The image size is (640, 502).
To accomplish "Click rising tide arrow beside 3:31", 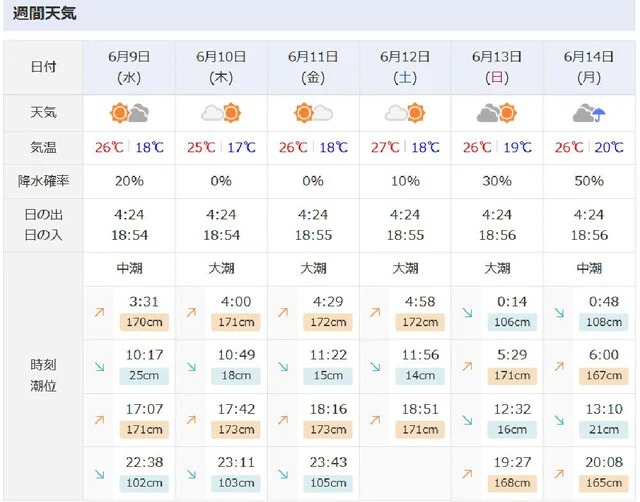I will (99, 312).
